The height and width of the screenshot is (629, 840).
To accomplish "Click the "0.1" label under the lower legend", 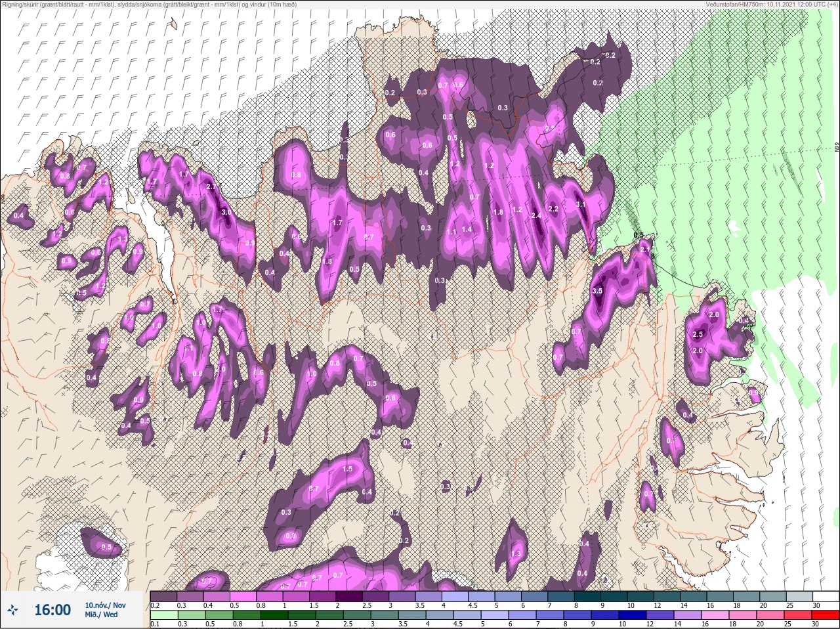I will point(154,624).
